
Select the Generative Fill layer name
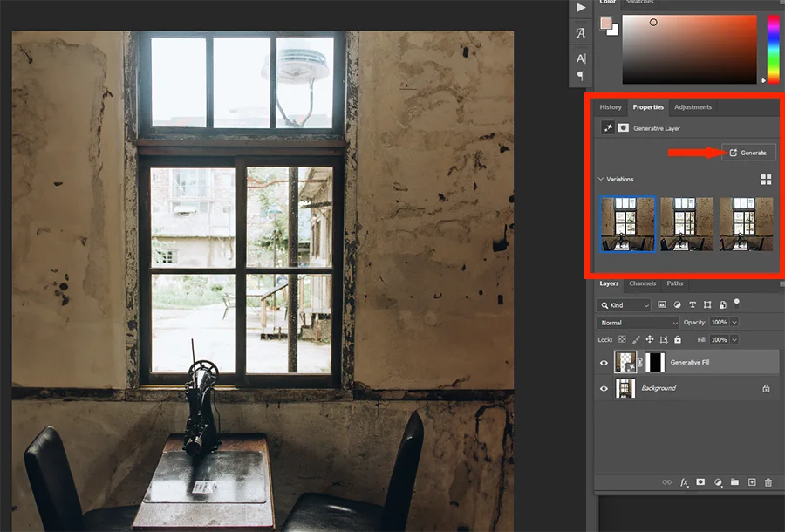click(x=689, y=362)
